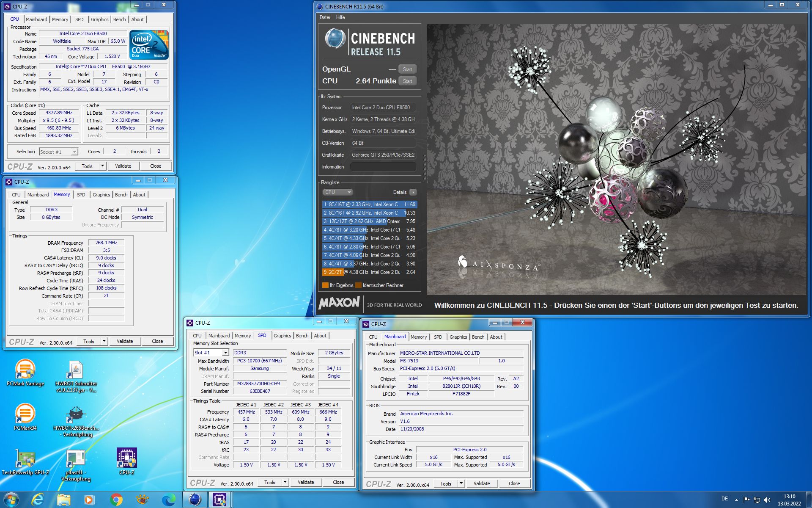This screenshot has height=508, width=812.
Task: Click the Information input field
Action: click(383, 167)
